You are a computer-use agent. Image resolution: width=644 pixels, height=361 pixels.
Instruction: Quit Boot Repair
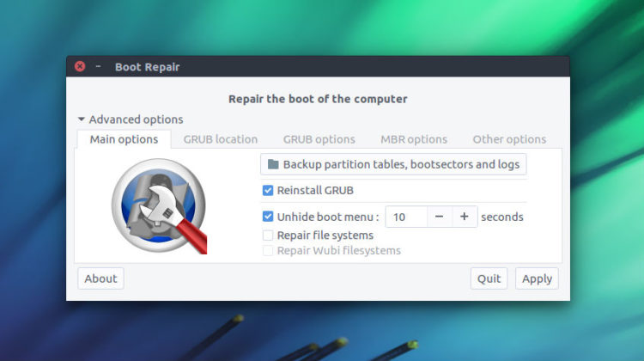[x=489, y=278]
